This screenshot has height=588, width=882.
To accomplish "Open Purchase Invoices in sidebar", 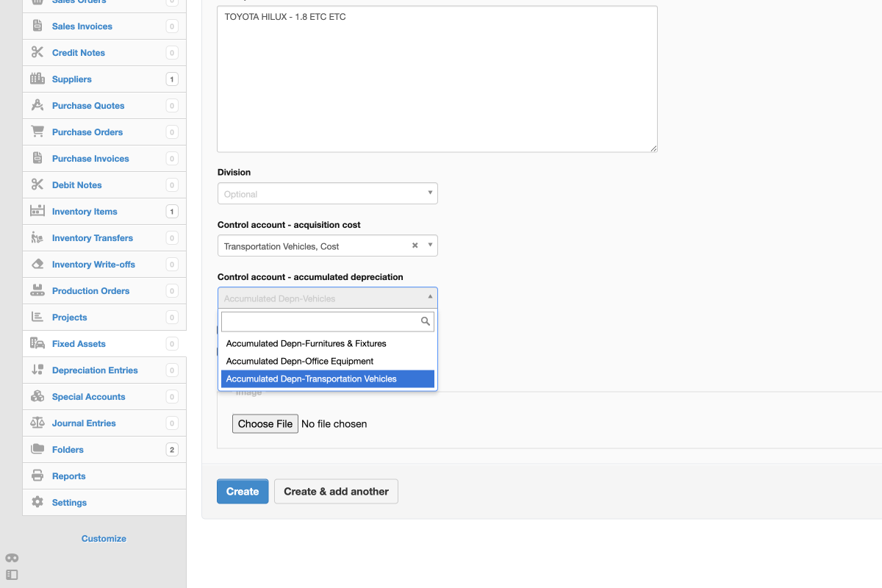I will point(104,159).
